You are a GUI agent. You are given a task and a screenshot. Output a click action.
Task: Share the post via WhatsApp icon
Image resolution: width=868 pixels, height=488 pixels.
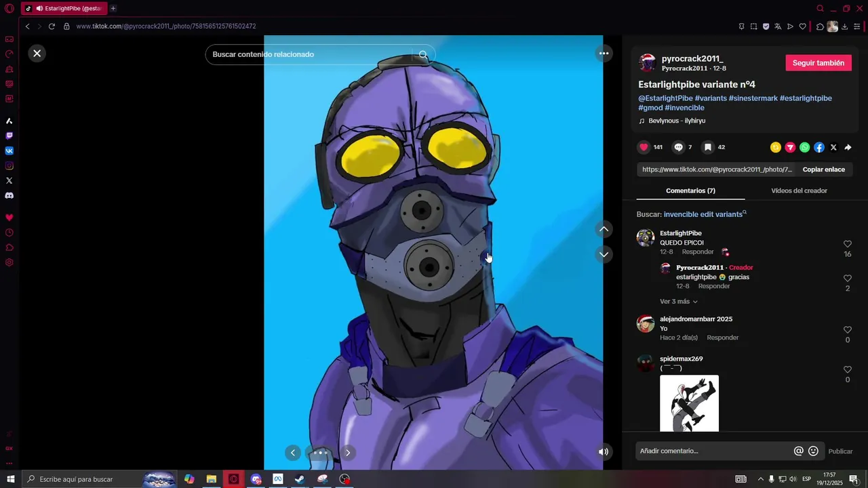(x=804, y=147)
